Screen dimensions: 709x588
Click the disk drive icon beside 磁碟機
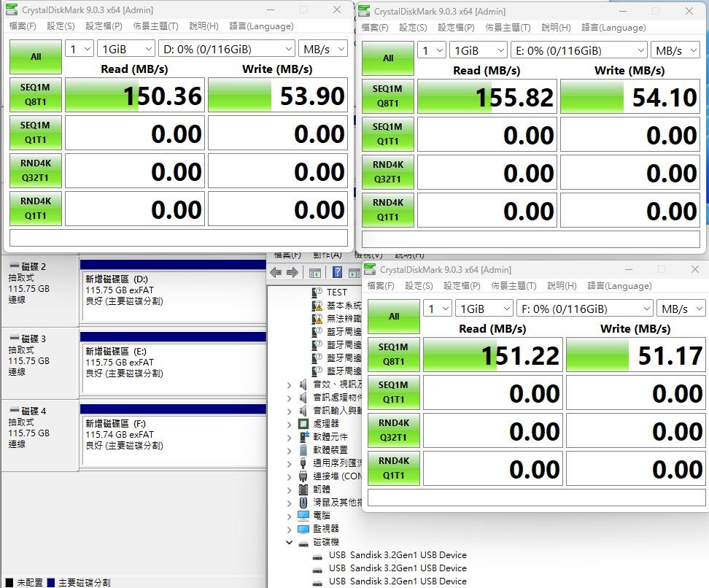(x=303, y=543)
